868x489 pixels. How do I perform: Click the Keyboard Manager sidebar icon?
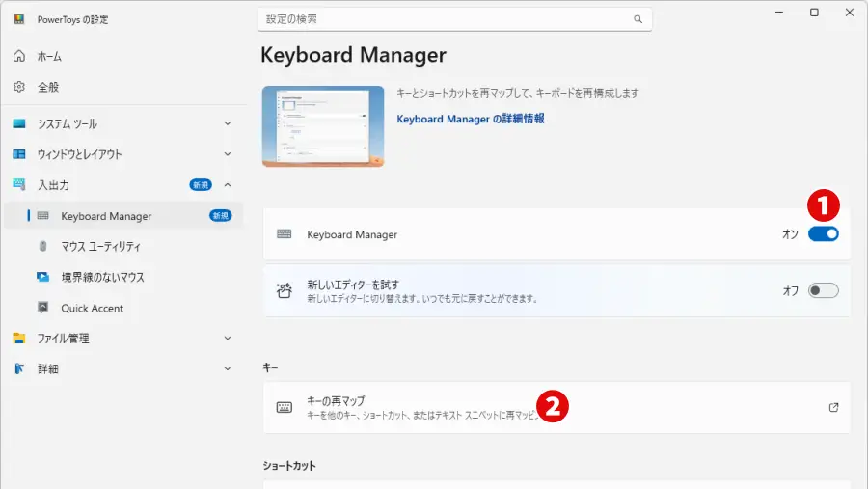click(43, 215)
